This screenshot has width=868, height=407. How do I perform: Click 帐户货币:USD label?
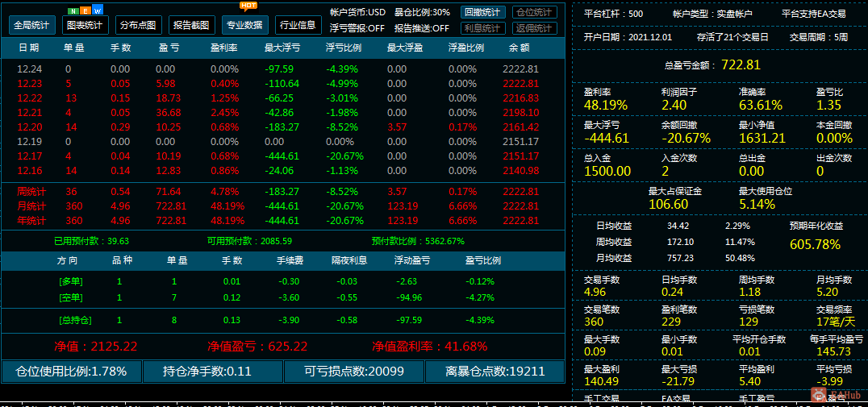[x=357, y=12]
